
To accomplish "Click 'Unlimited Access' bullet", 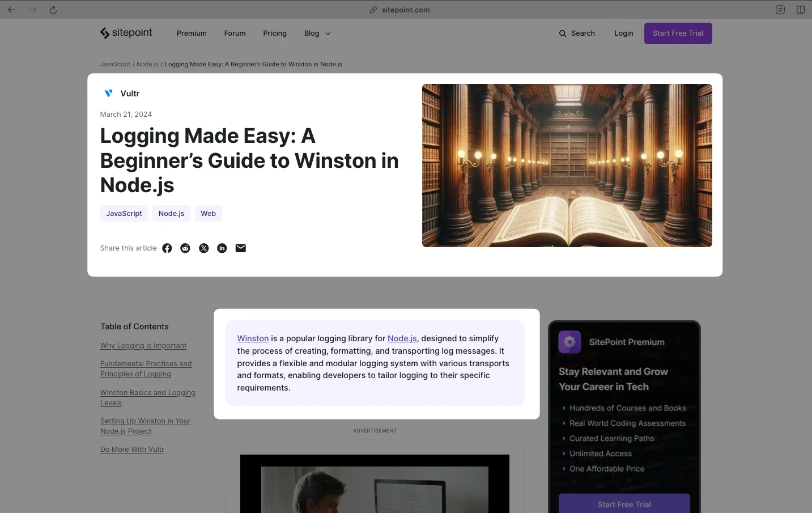I will pos(601,453).
